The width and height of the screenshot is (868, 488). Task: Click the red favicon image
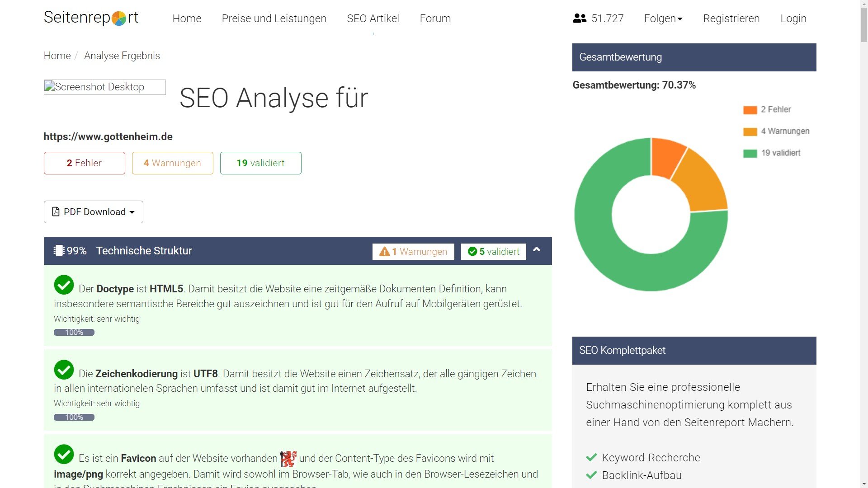pyautogui.click(x=288, y=459)
